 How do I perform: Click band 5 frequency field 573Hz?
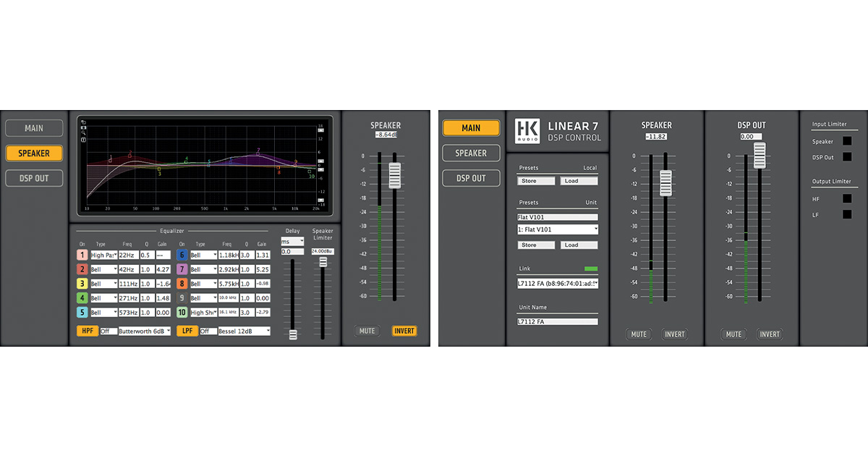[129, 312]
